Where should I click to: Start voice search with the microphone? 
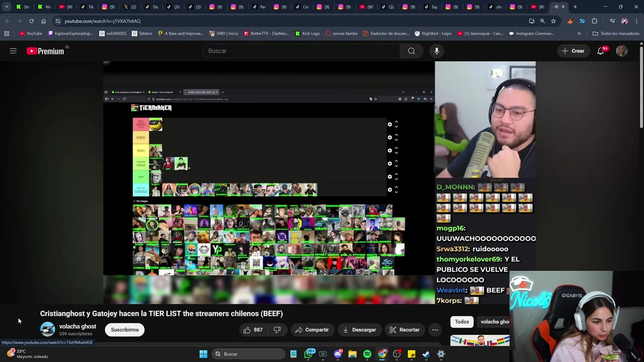(x=437, y=51)
